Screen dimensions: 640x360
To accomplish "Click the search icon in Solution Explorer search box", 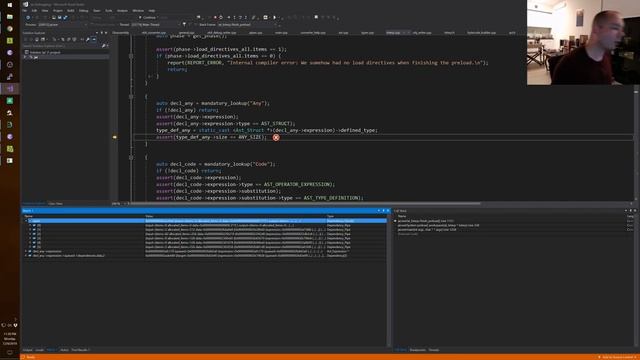I will tap(104, 46).
